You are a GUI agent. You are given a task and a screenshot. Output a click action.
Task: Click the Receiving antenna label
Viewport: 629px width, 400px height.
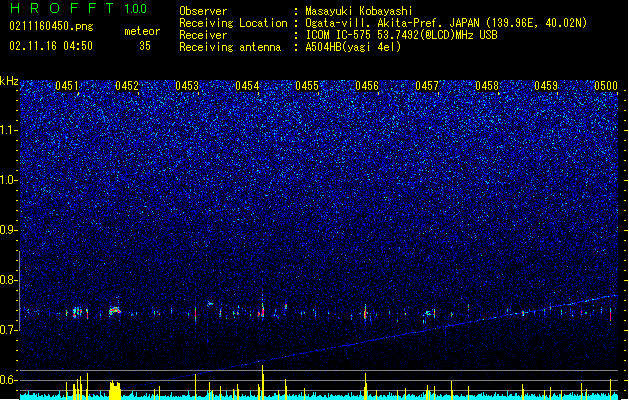pyautogui.click(x=230, y=47)
